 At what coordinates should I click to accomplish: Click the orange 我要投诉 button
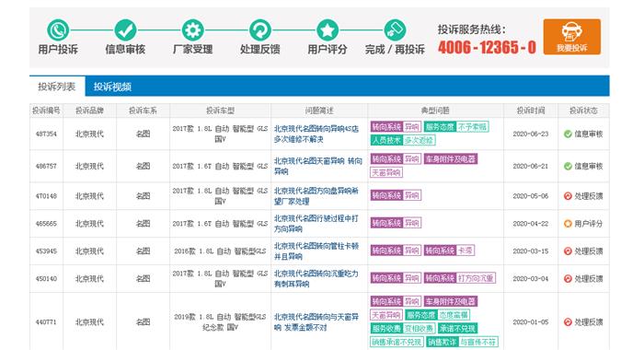tap(571, 37)
